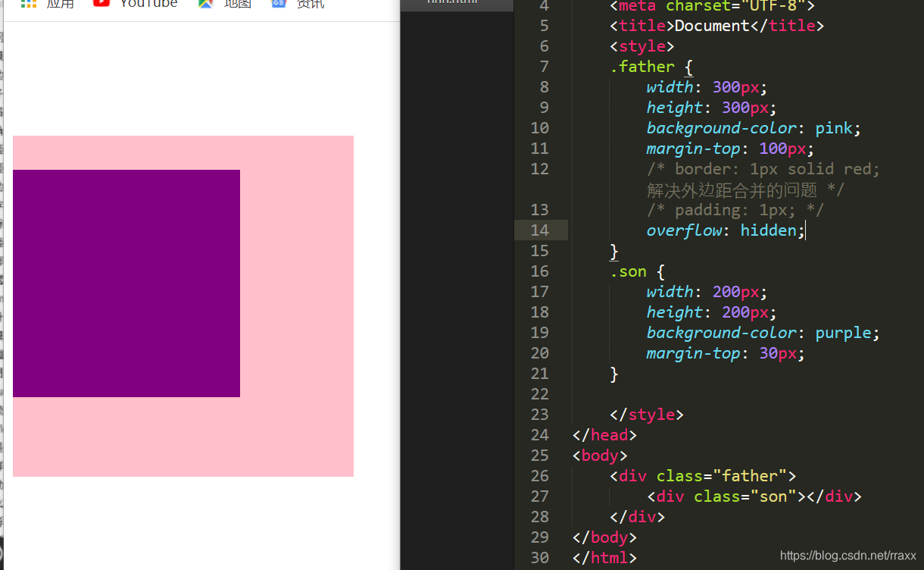Click the opening <style> tag
924x570 pixels.
[x=642, y=46]
